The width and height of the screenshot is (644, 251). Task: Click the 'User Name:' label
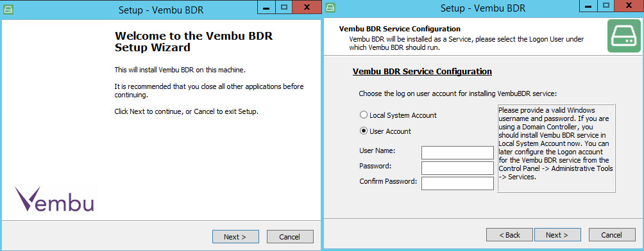tap(377, 151)
